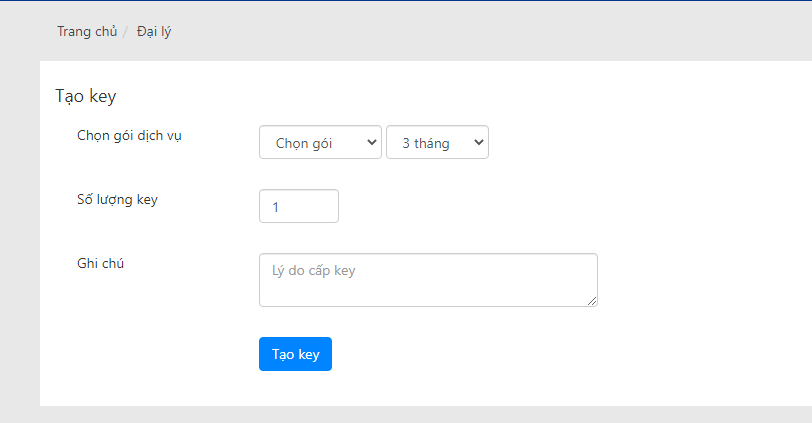Image resolution: width=812 pixels, height=423 pixels.
Task: Focus the Số lượng key number field
Action: (x=299, y=206)
